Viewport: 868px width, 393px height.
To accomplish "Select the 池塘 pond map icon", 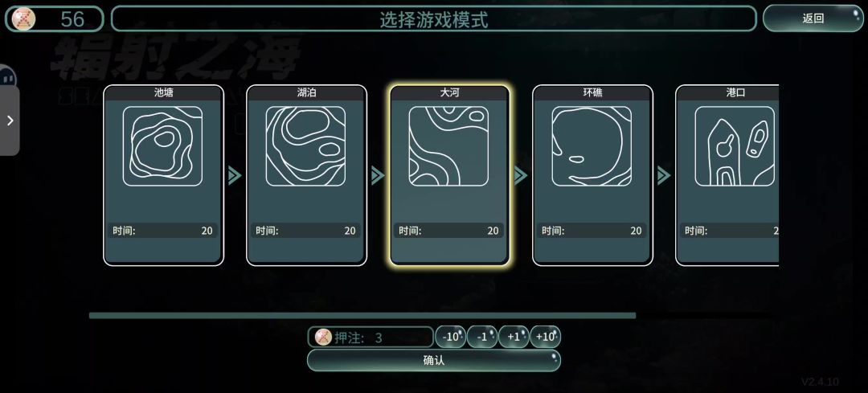I will 162,146.
